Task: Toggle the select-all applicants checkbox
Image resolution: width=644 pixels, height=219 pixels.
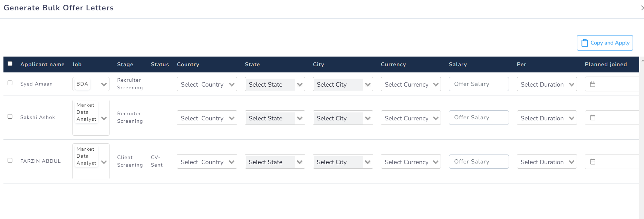Action: (10, 63)
